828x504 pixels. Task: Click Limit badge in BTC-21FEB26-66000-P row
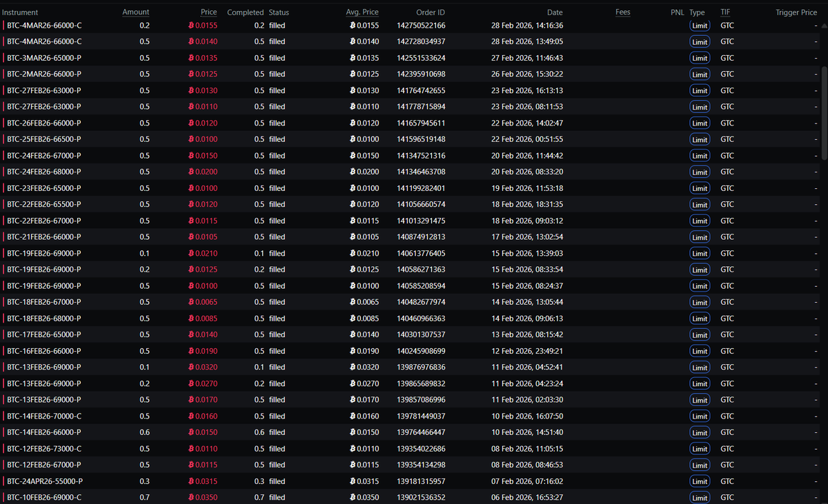(x=700, y=237)
